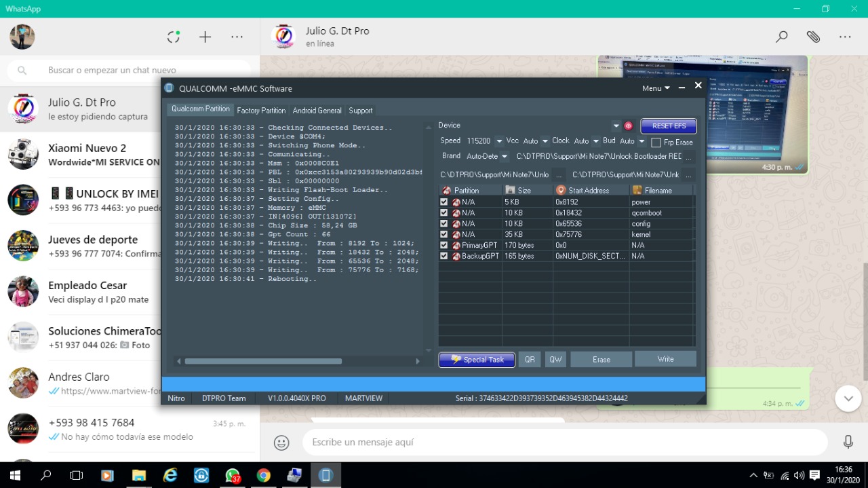Enable the Frp Erase checkbox

click(656, 143)
